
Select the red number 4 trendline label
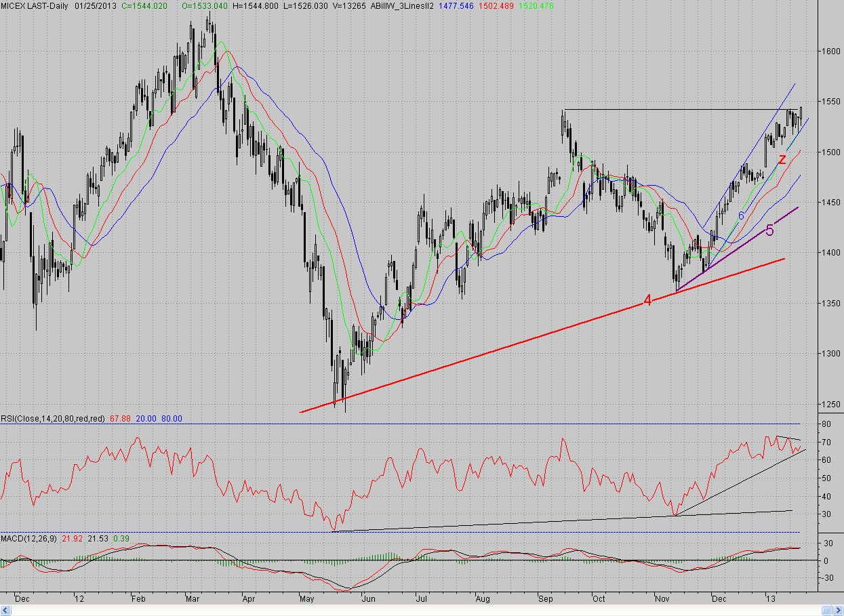(647, 301)
